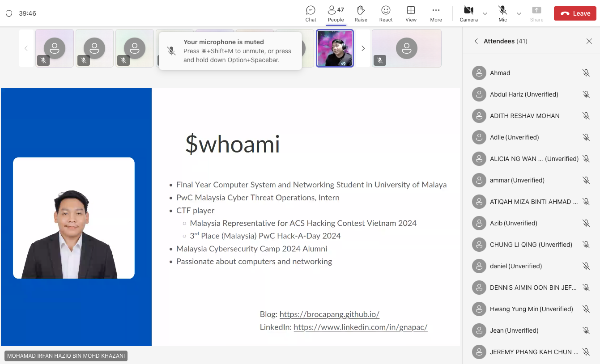Open the Chat panel

tap(311, 13)
